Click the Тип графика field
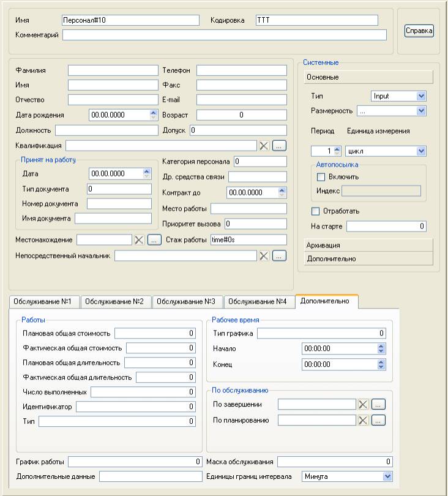This screenshot has height=496, width=448. (x=321, y=333)
